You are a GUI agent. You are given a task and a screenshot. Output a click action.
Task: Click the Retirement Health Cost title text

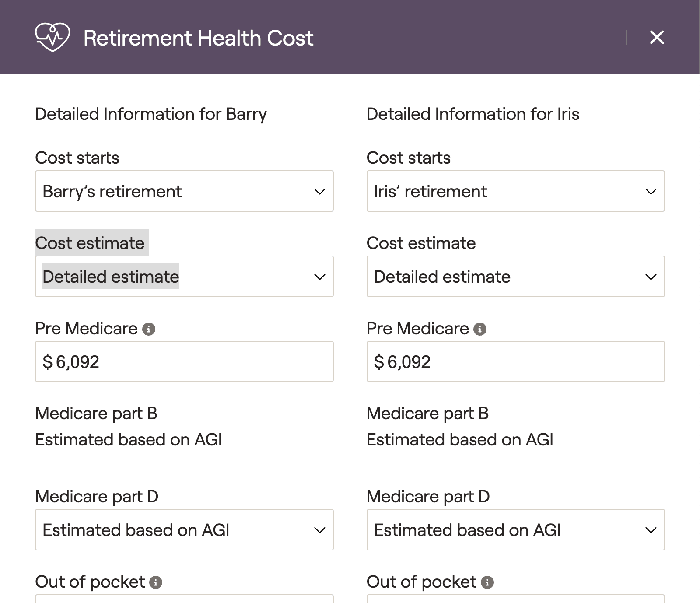[198, 38]
